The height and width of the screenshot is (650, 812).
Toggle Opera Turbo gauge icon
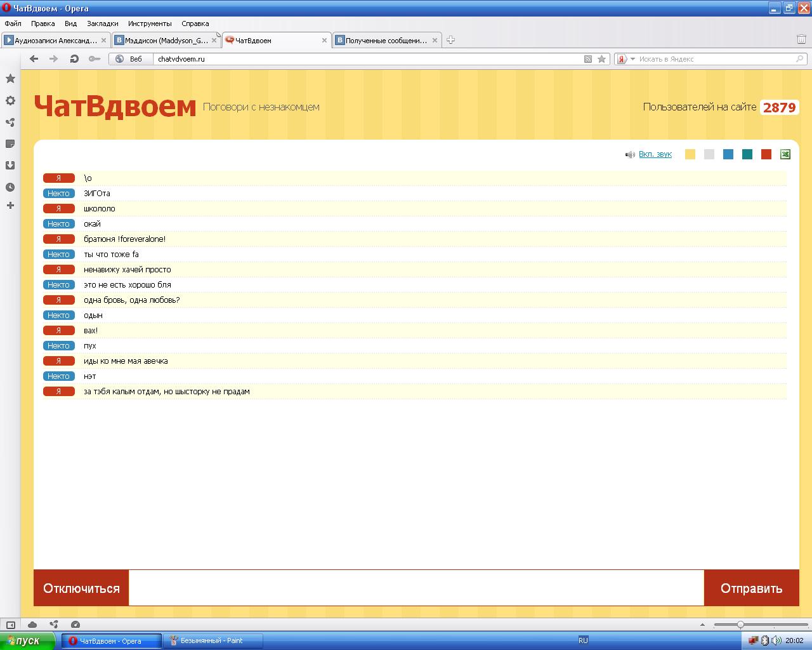pyautogui.click(x=75, y=625)
